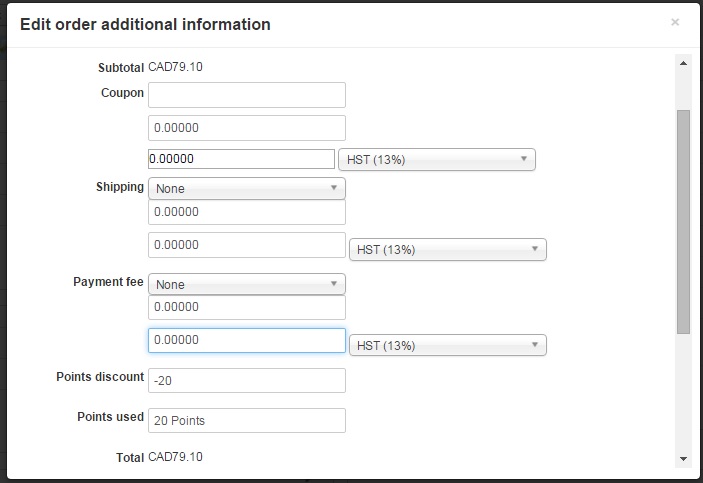Click the coupon discount amount field
This screenshot has width=703, height=483.
click(x=246, y=128)
